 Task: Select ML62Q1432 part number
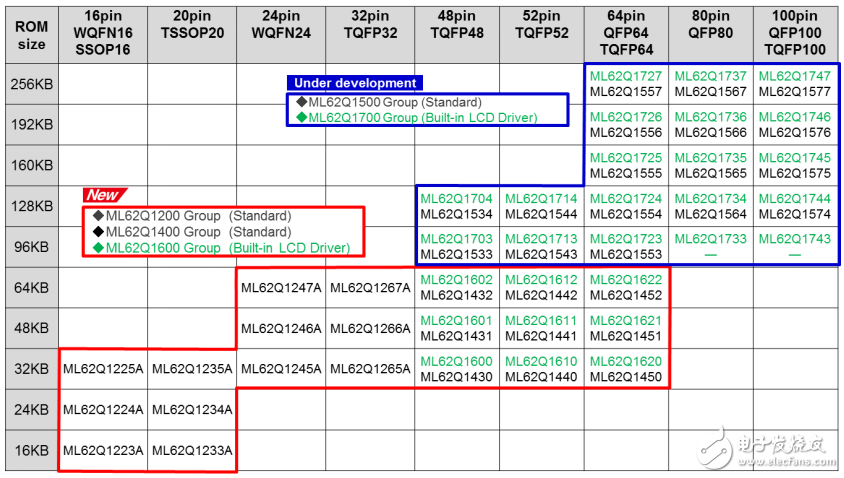(456, 296)
